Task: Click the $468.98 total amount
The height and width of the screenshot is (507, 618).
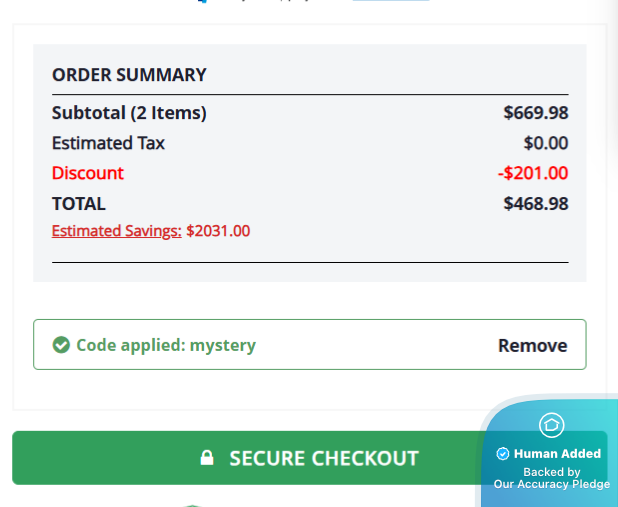Action: click(535, 204)
